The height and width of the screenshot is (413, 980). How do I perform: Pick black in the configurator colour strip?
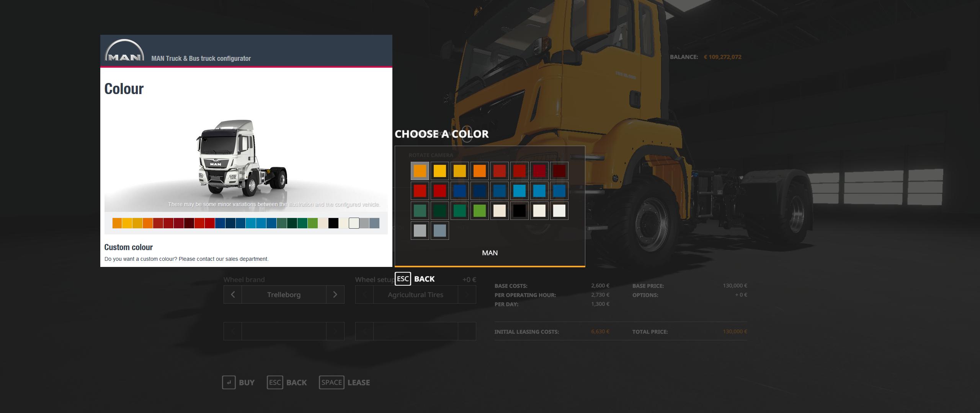333,223
